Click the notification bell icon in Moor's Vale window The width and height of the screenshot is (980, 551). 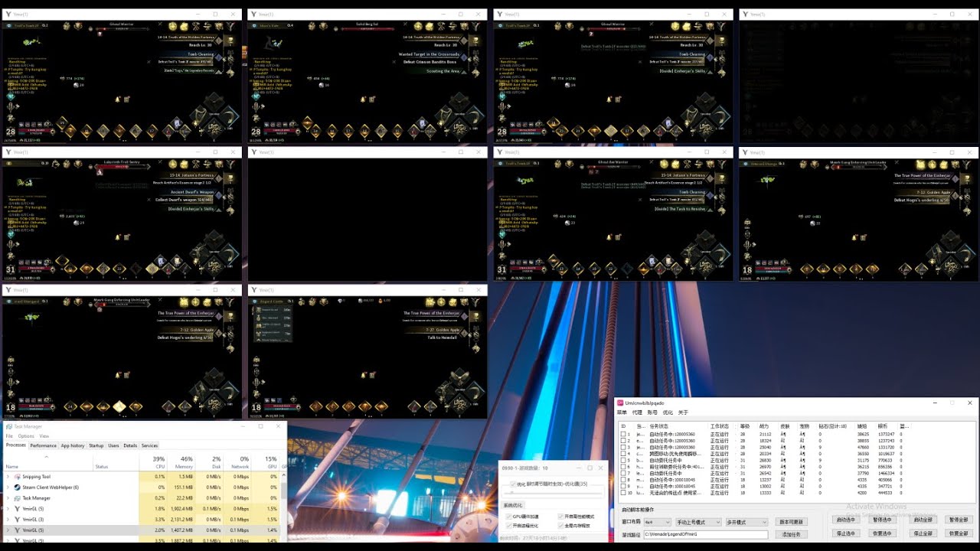pos(363,99)
